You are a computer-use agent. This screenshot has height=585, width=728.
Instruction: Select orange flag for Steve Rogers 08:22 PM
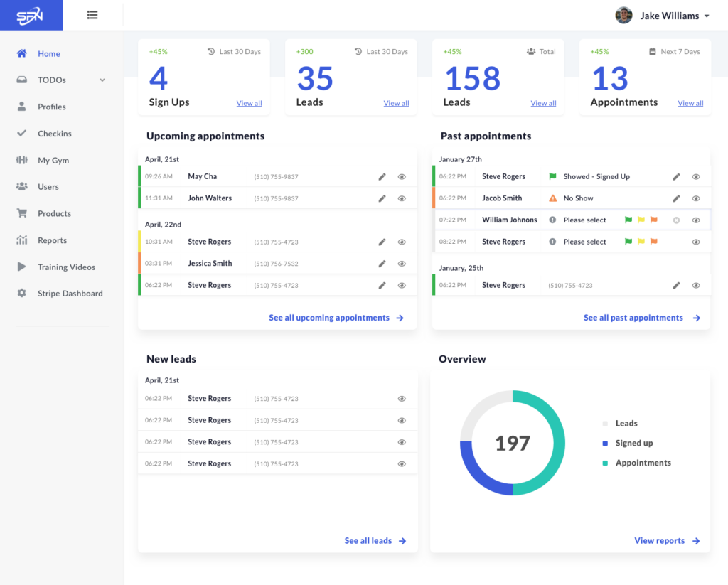click(654, 242)
